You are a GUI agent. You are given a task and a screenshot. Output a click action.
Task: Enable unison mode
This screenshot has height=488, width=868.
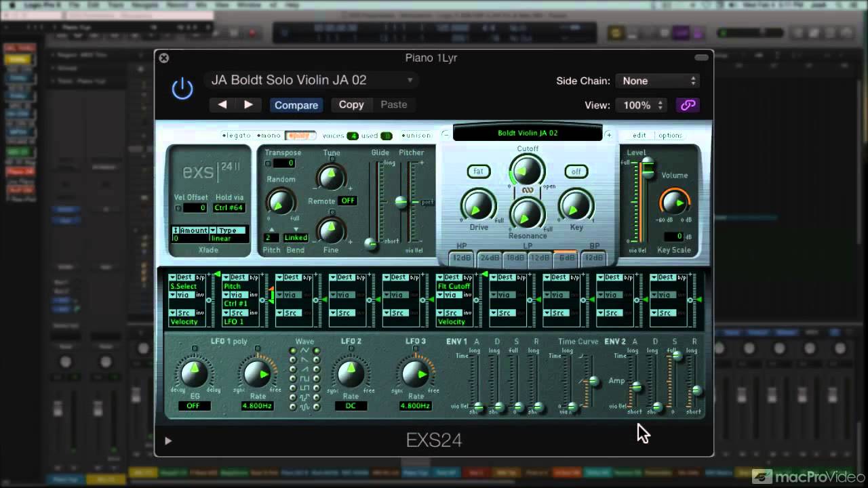click(x=416, y=136)
